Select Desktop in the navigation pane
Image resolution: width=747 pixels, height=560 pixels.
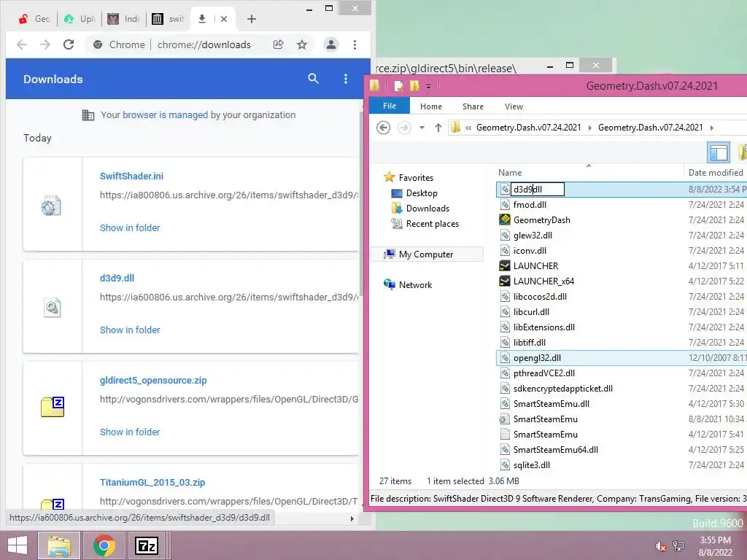(x=422, y=192)
